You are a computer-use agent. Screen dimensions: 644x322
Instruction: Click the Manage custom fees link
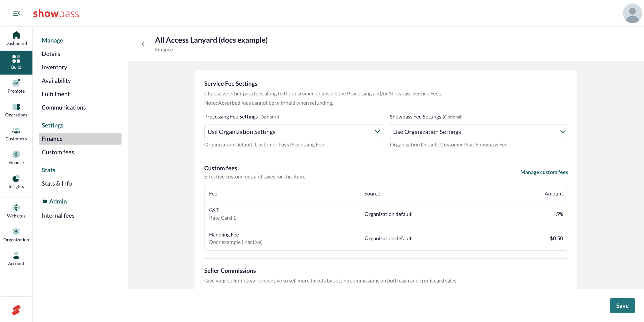[x=544, y=172]
